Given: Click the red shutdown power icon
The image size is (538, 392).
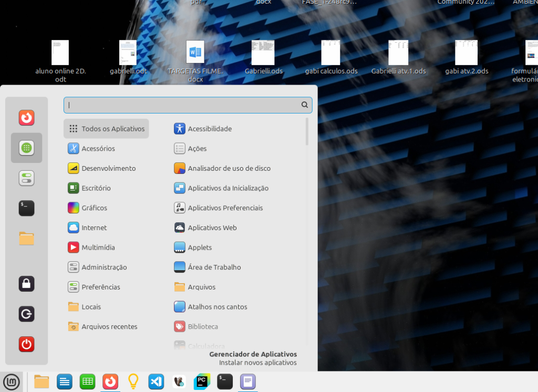Looking at the screenshot, I should (x=26, y=344).
